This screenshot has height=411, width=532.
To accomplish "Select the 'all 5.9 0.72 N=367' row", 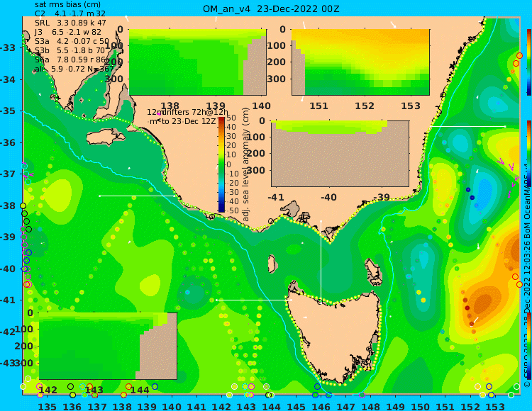I will pyautogui.click(x=74, y=69).
